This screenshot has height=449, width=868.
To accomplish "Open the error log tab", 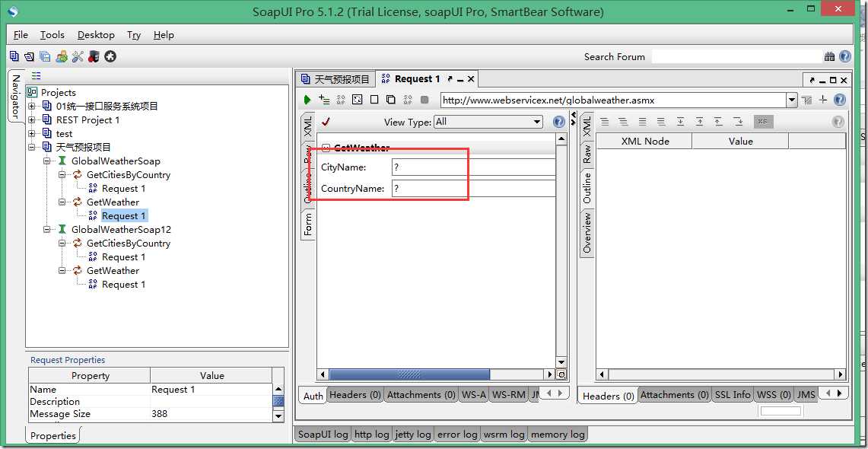I will coord(456,434).
